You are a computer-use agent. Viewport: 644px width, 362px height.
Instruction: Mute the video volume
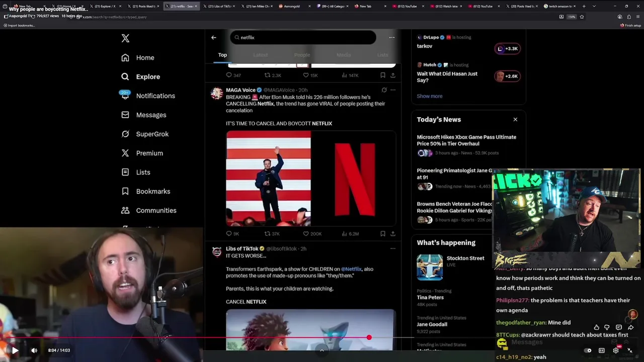[34, 350]
